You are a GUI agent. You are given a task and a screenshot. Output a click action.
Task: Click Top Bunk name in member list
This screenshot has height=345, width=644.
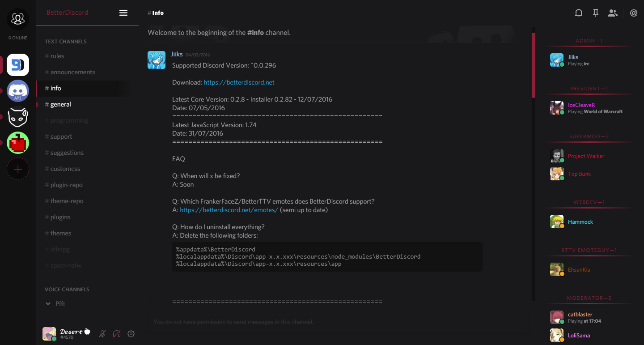click(x=579, y=174)
